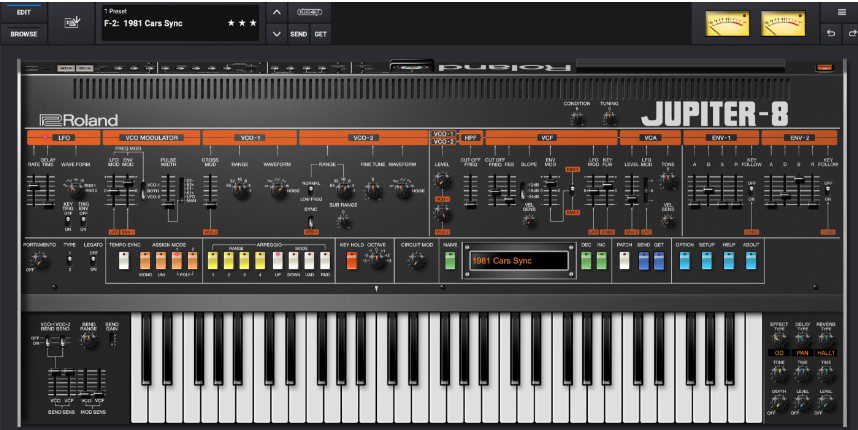Click the redo arrow icon
The image size is (858, 430).
click(851, 33)
